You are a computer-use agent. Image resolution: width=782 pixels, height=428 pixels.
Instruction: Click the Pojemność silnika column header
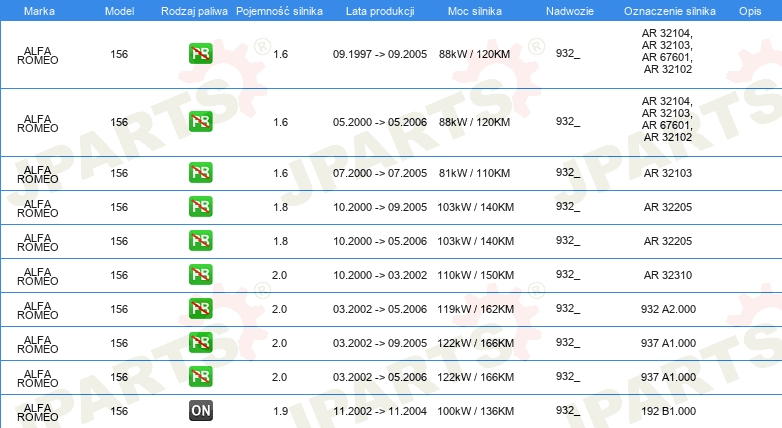(x=279, y=11)
